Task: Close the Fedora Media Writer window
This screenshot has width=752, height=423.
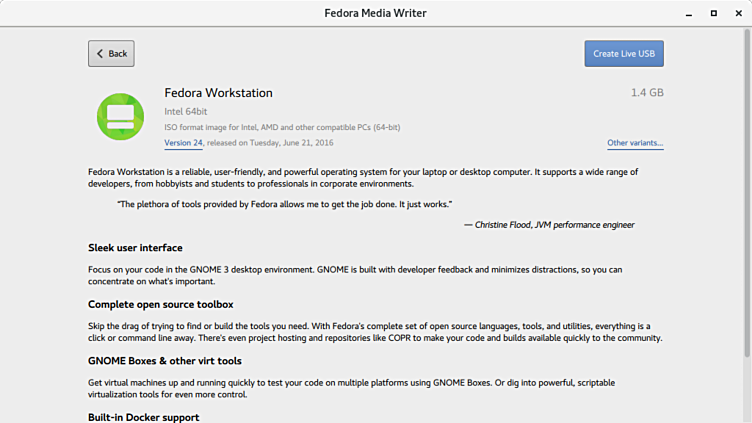Action: tap(737, 14)
